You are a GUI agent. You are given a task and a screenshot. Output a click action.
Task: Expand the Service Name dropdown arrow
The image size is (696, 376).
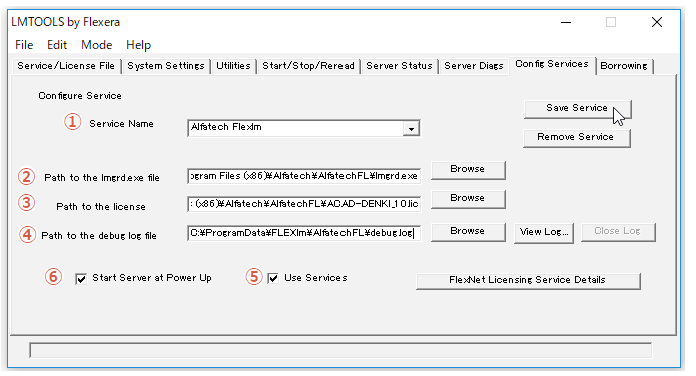coord(411,129)
